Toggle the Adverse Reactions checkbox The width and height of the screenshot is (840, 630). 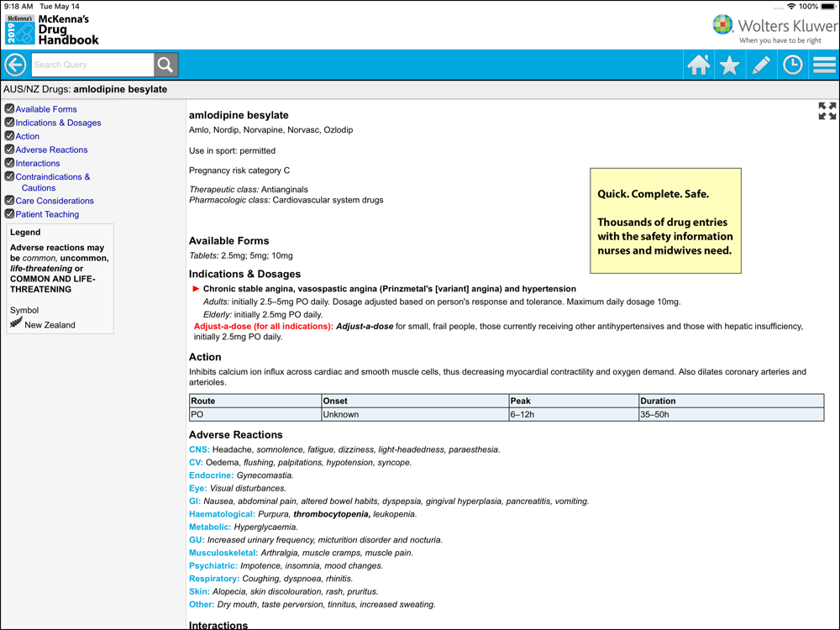pos(9,149)
